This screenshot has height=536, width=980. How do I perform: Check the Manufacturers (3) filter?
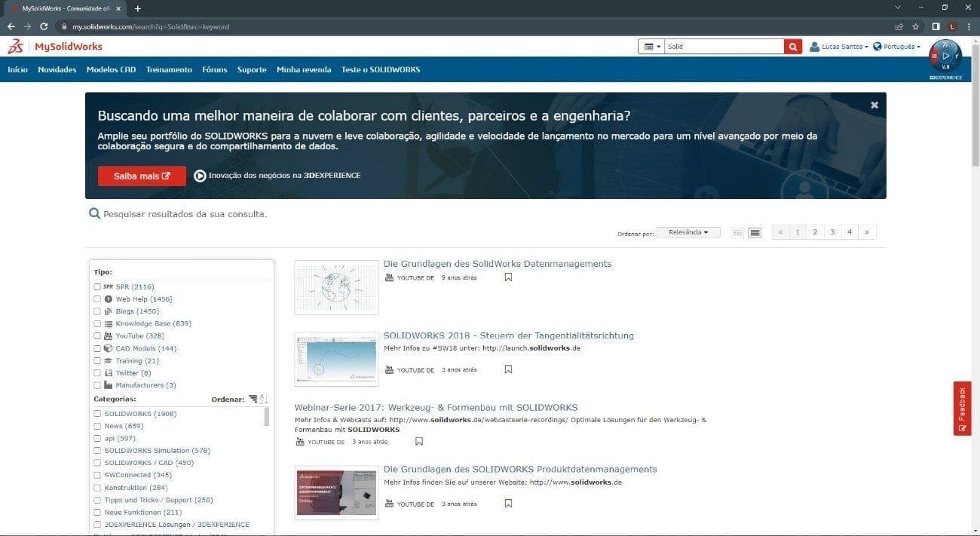tap(97, 385)
